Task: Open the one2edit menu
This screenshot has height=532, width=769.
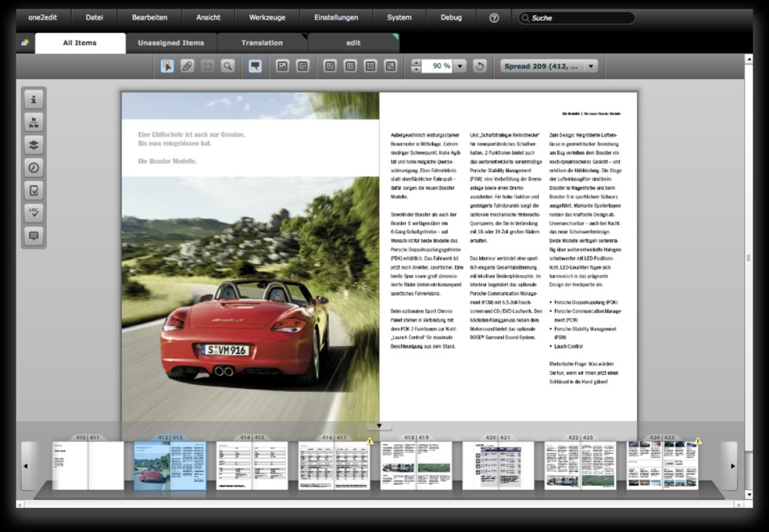Action: [x=43, y=18]
